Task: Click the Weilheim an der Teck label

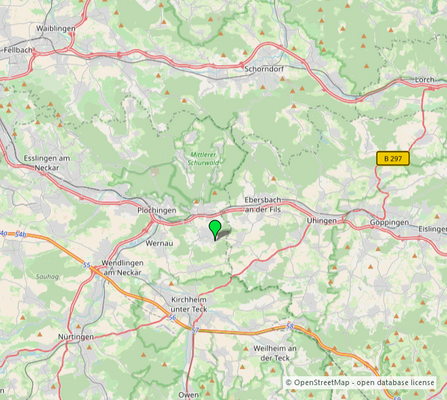Action: [x=275, y=353]
